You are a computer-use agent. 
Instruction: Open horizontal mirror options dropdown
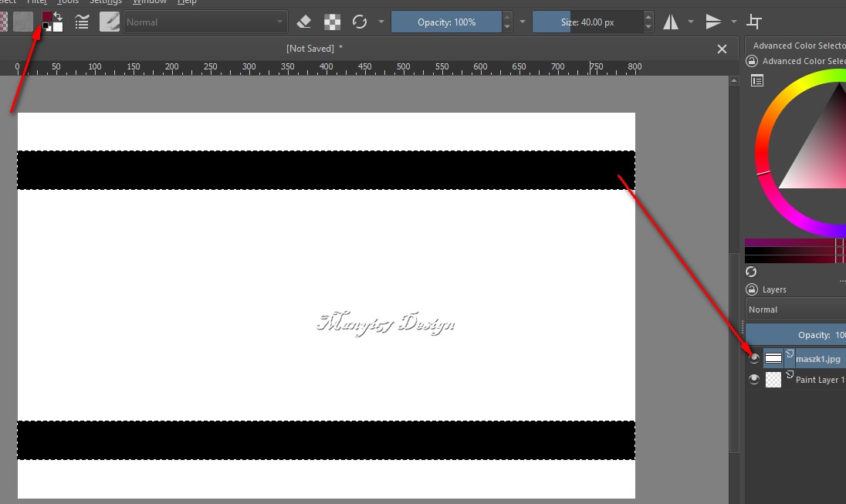[x=691, y=22]
